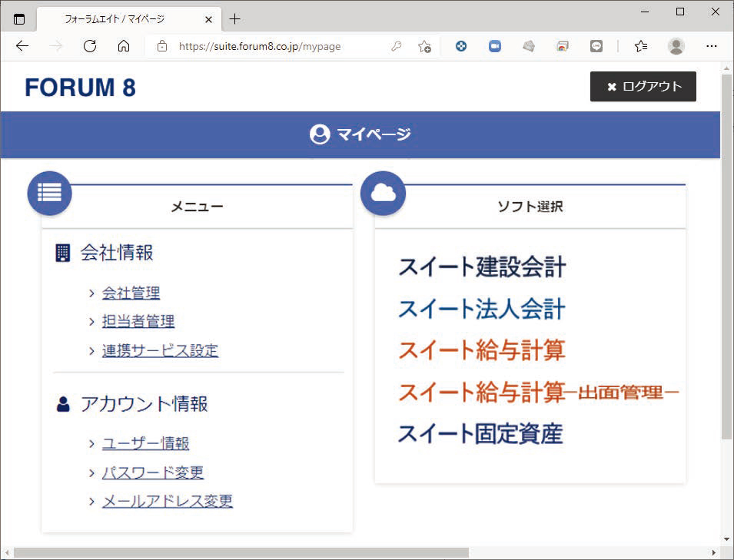The width and height of the screenshot is (734, 560).
Task: Click the 会社情報 section heading
Action: point(117,253)
